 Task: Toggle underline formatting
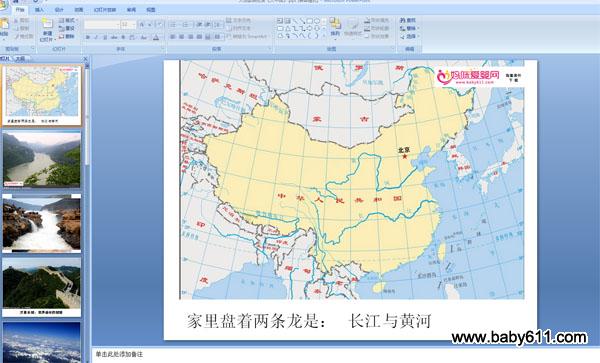104,37
